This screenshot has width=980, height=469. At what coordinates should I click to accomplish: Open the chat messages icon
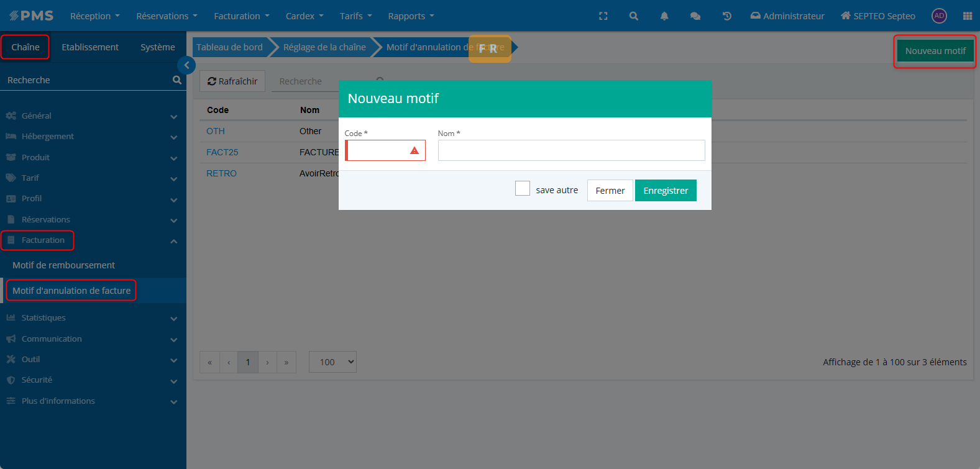695,16
